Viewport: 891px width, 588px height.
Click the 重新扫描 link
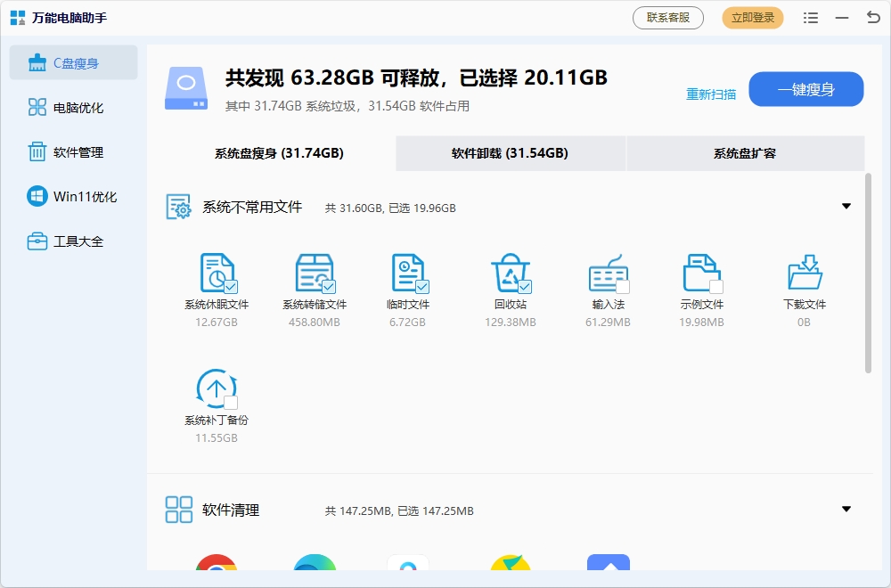click(x=713, y=94)
